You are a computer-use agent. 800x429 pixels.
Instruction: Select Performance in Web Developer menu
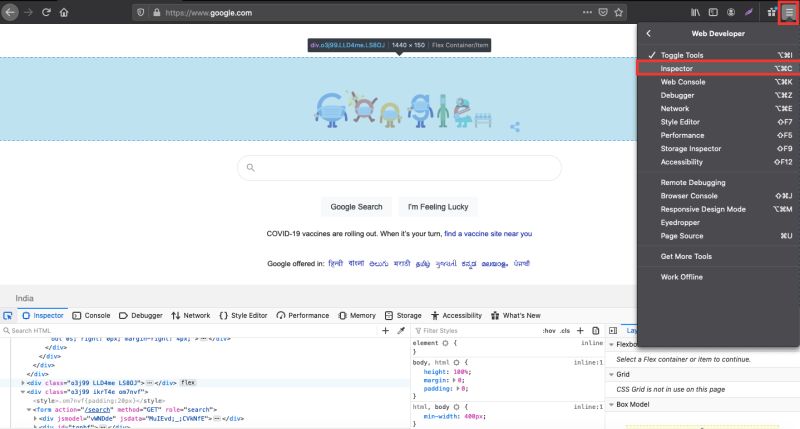719,135
